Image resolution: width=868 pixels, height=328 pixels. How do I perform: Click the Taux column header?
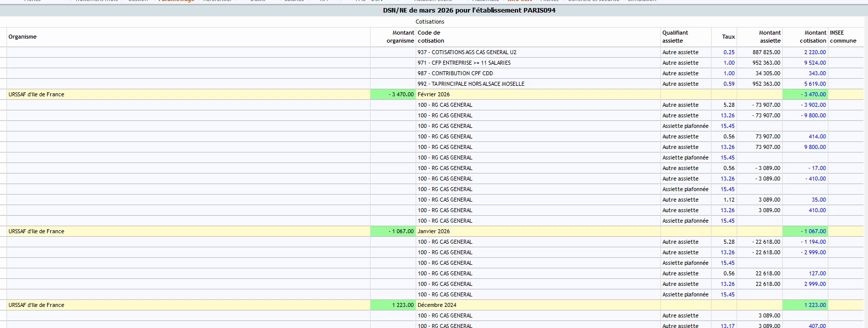[x=728, y=37]
